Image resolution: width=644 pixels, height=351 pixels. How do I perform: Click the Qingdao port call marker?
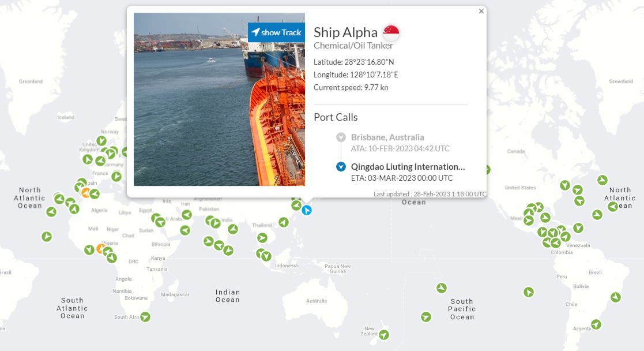tap(341, 167)
